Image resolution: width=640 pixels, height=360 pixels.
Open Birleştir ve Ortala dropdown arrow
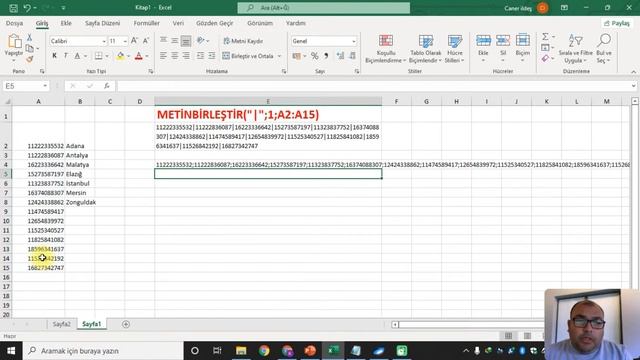[x=279, y=56]
